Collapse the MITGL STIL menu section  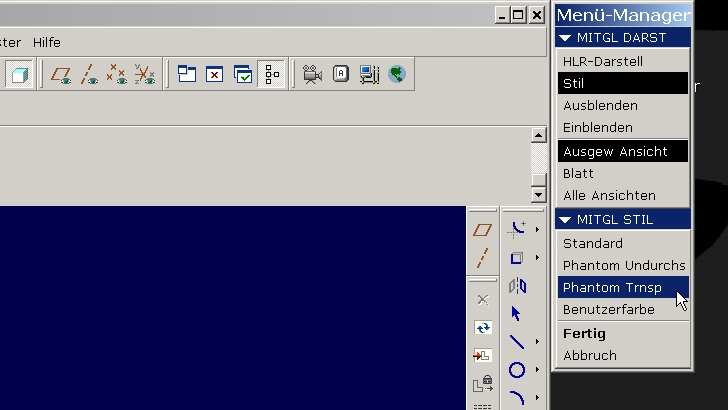565,220
